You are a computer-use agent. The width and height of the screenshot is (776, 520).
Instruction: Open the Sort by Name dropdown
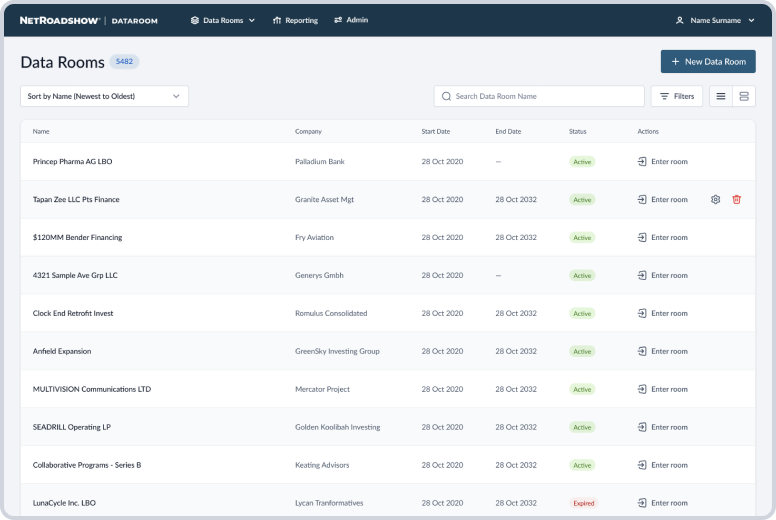(104, 97)
